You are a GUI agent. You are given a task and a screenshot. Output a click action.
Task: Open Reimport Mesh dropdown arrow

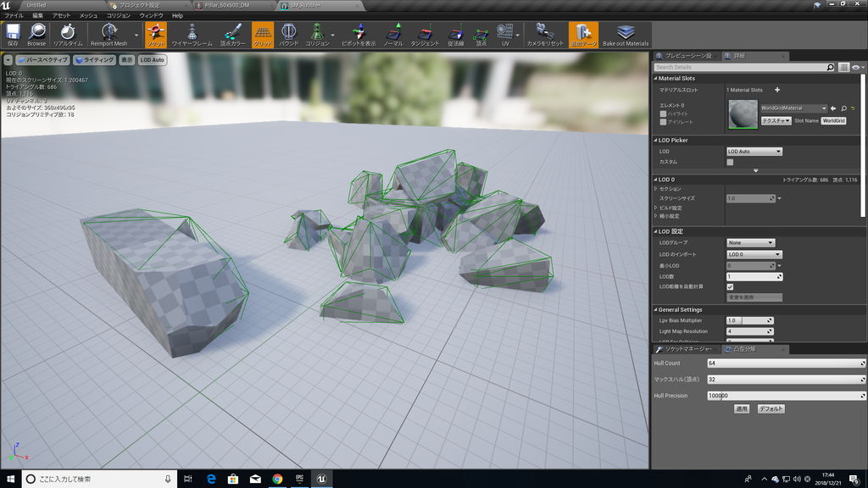pos(136,36)
